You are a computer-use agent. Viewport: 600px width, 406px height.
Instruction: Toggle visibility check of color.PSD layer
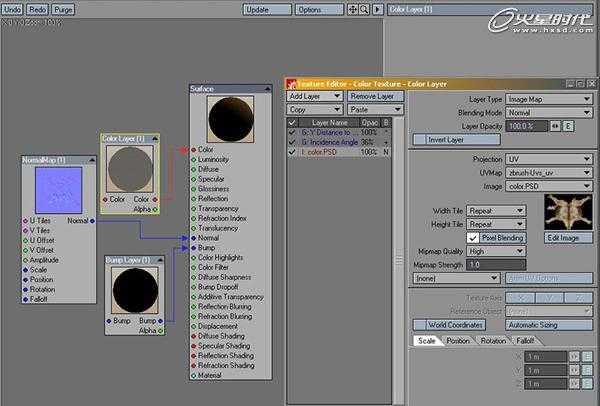pos(292,152)
